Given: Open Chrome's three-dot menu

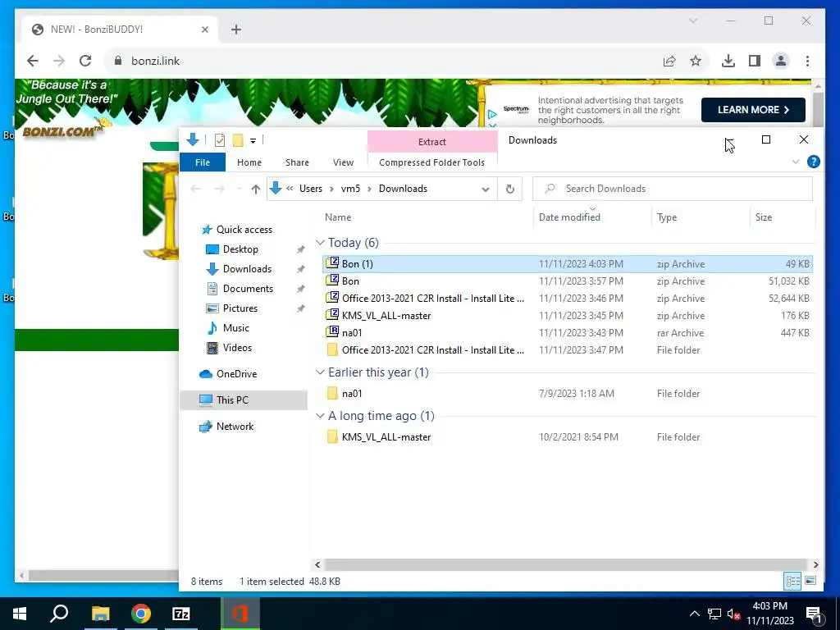Looking at the screenshot, I should tap(807, 61).
